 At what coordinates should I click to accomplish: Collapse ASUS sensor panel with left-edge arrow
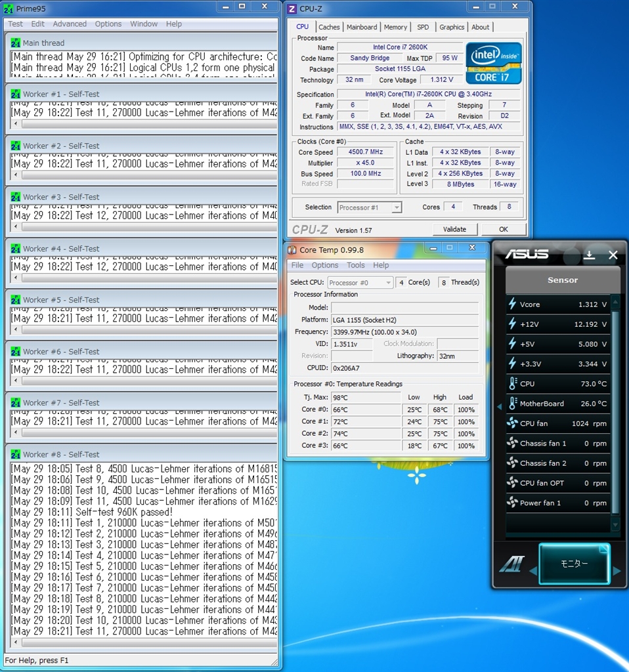tap(499, 407)
